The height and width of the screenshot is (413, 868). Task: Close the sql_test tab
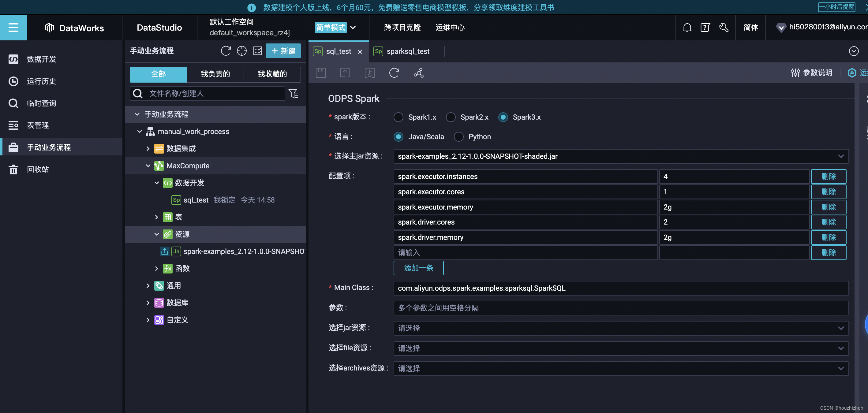(360, 51)
